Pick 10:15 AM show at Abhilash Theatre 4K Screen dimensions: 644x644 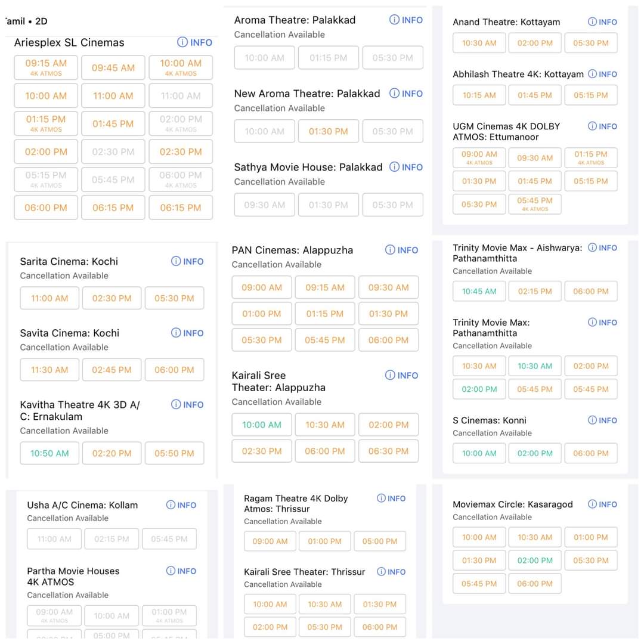tap(479, 95)
